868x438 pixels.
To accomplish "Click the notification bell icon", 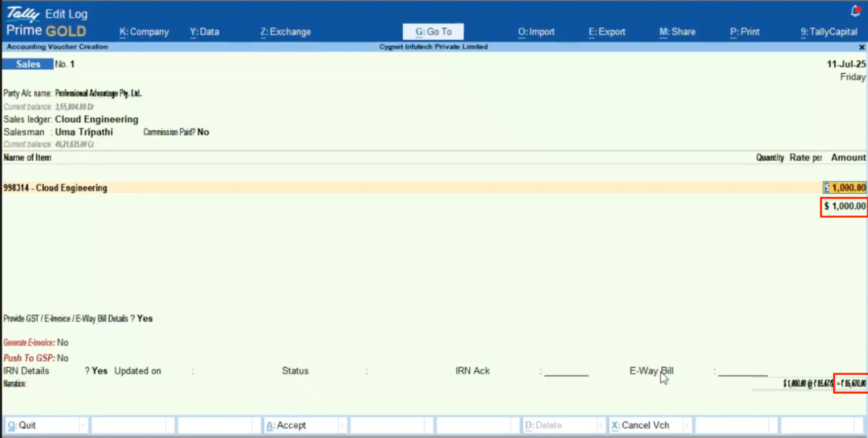I will (x=856, y=11).
